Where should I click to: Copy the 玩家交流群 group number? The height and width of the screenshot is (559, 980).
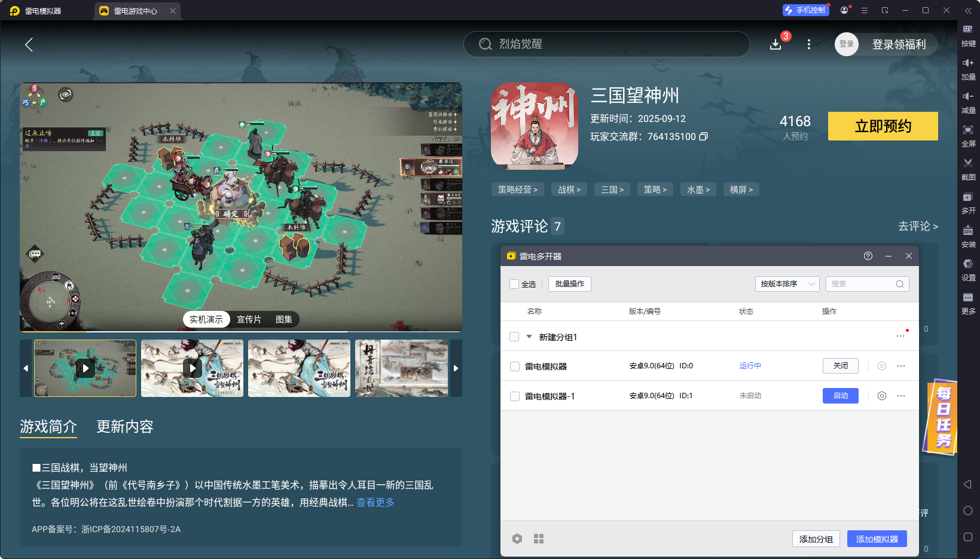(704, 136)
